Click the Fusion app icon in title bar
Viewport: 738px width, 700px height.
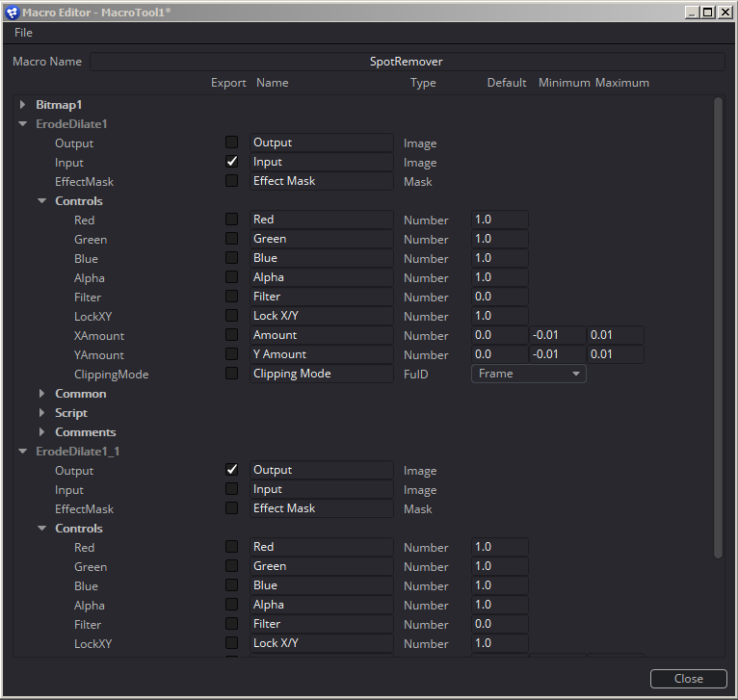coord(11,11)
